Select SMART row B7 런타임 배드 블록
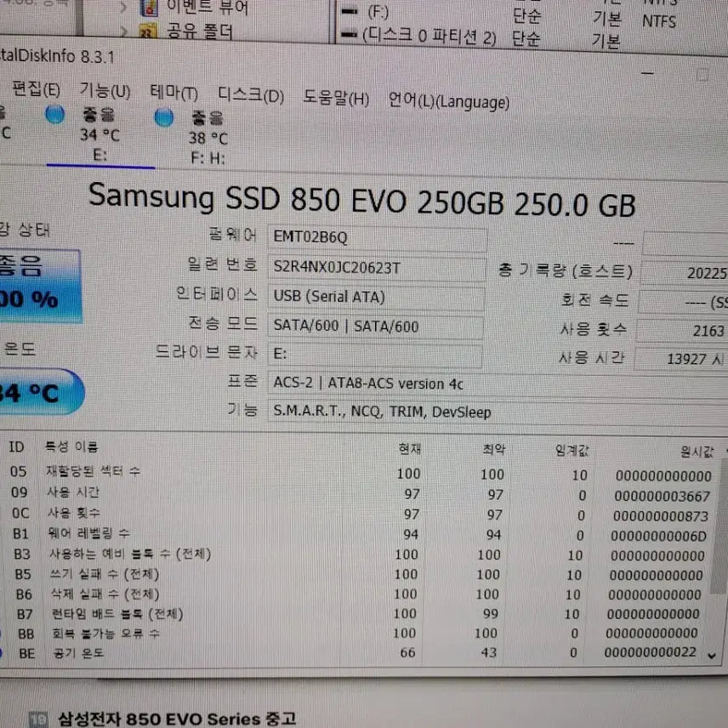This screenshot has width=728, height=728. tap(361, 614)
